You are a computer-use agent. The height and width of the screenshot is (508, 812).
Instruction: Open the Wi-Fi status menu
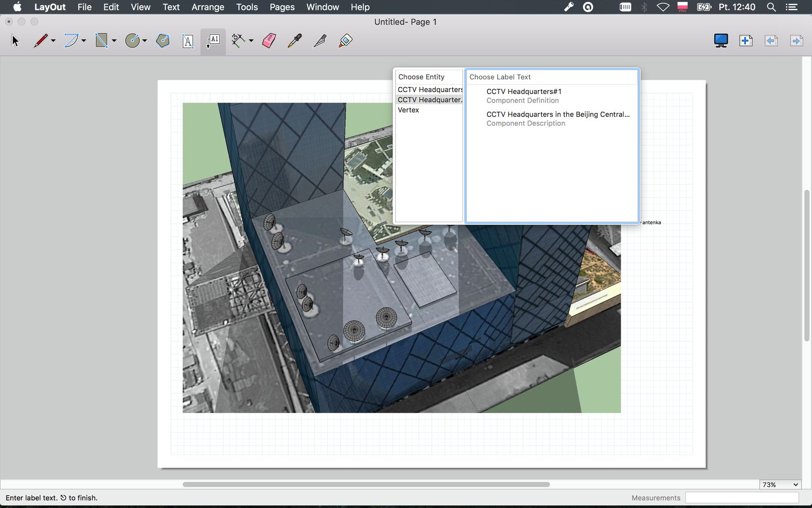pos(663,7)
